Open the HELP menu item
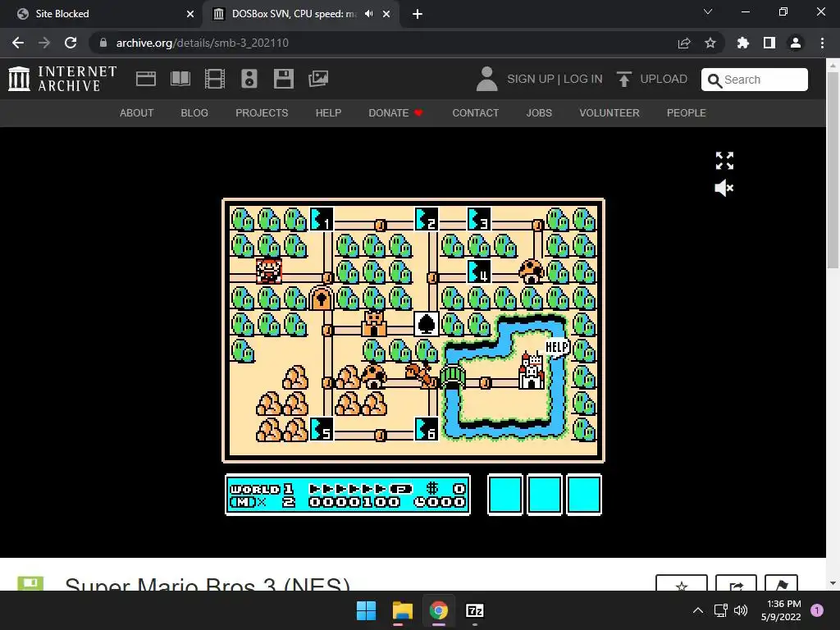840x630 pixels. pos(328,113)
